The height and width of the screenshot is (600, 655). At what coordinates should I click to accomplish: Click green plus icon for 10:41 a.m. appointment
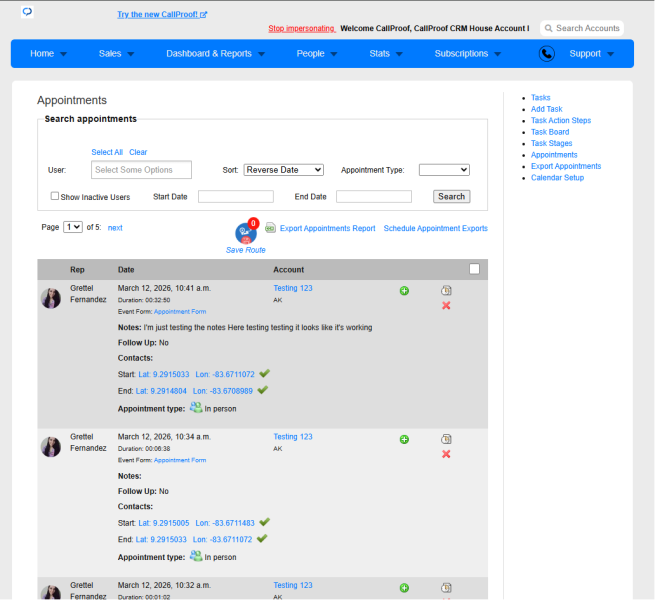tap(404, 291)
